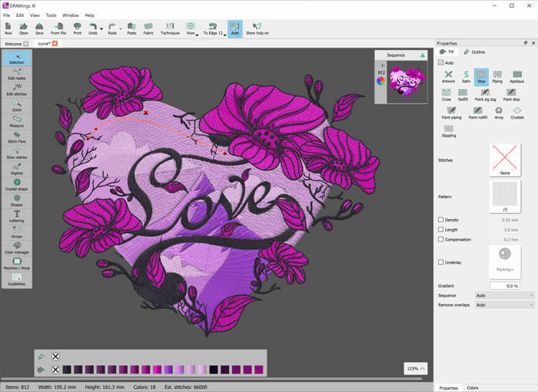Viewport: 538px width, 392px height.
Task: Uncheck the Auto checkbox in Properties
Action: (441, 62)
